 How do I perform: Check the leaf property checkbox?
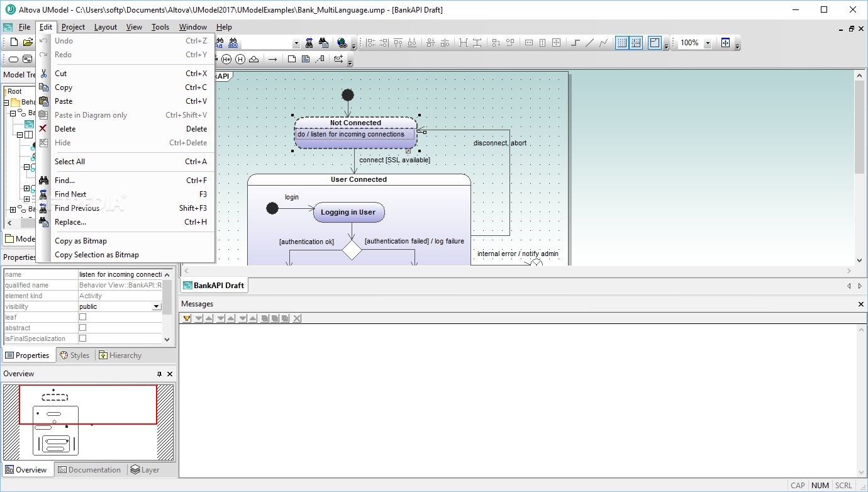[x=82, y=317]
